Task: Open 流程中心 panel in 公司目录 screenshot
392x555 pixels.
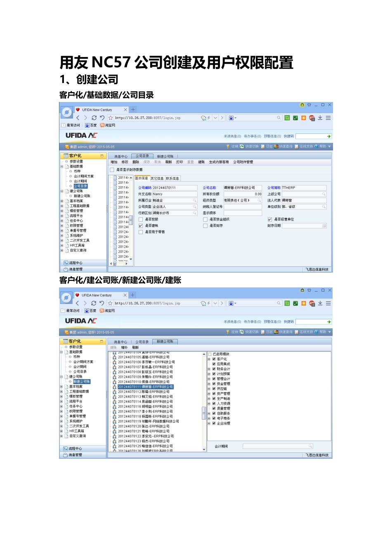Action: [83, 263]
